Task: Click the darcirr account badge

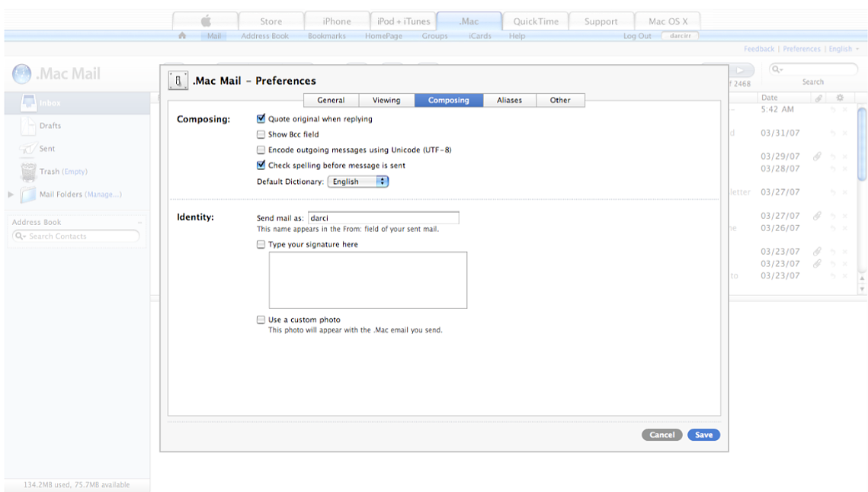Action: (x=681, y=35)
